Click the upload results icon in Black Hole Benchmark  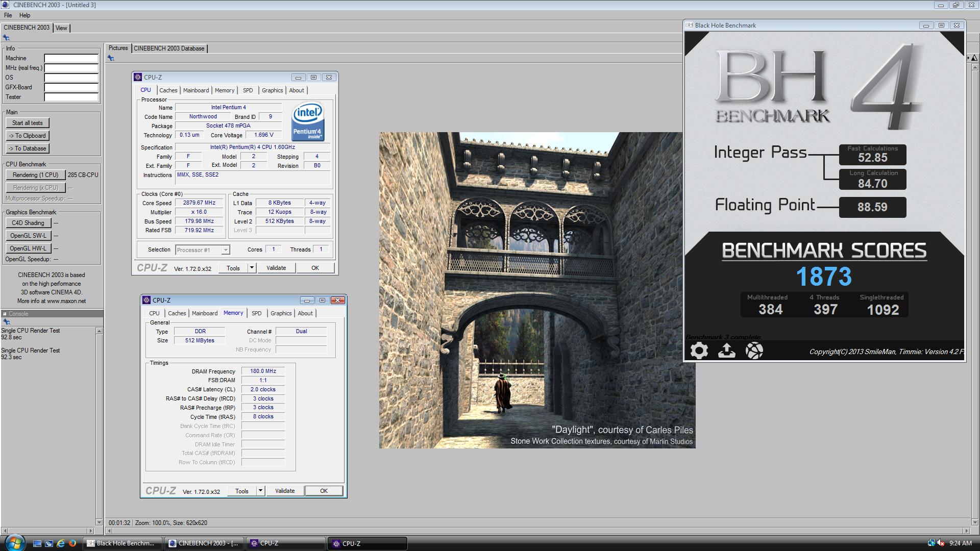(727, 350)
